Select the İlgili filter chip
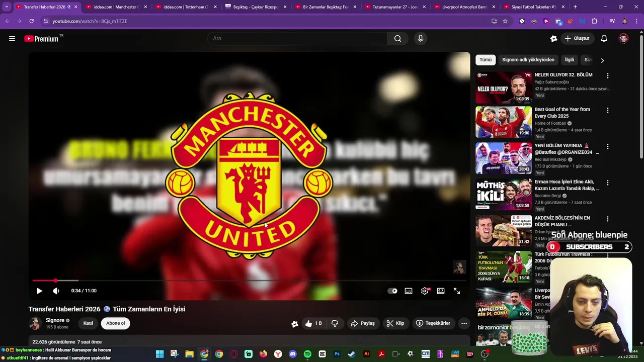 pyautogui.click(x=570, y=60)
